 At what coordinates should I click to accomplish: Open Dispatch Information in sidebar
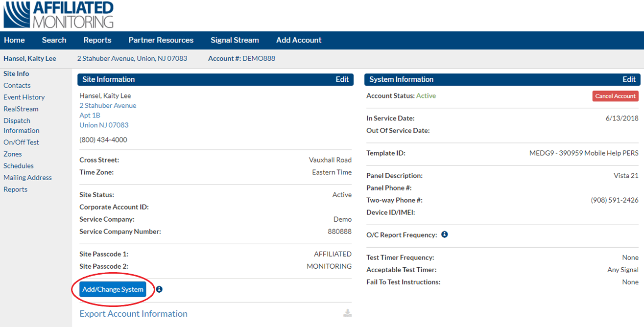[x=22, y=125]
